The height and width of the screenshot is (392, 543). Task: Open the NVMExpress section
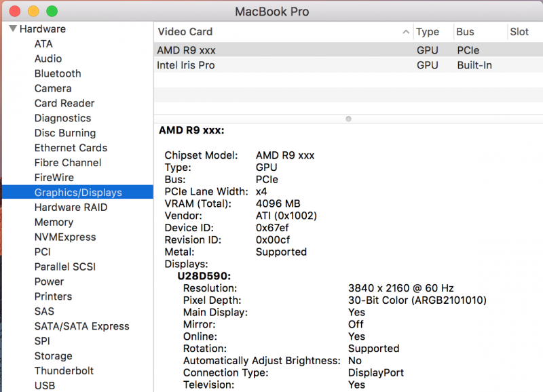pyautogui.click(x=65, y=237)
